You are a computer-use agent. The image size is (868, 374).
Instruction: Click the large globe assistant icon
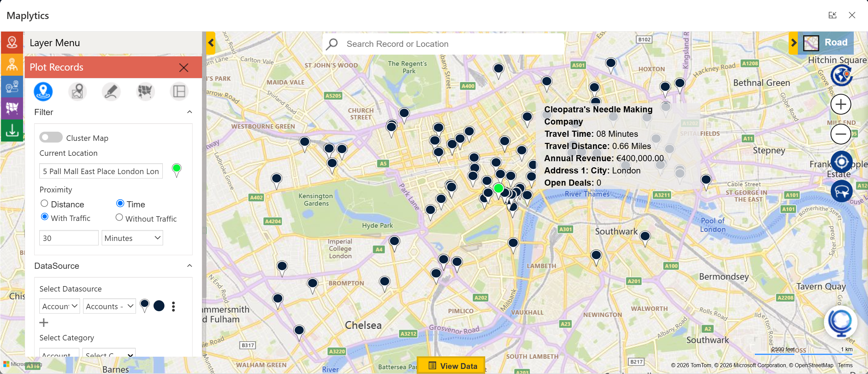point(841,322)
